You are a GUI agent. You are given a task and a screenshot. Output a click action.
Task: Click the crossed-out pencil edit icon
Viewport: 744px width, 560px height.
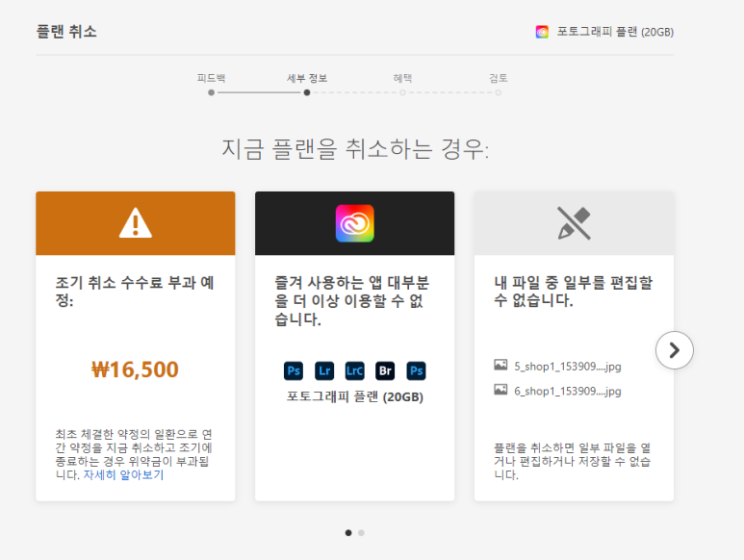[575, 223]
